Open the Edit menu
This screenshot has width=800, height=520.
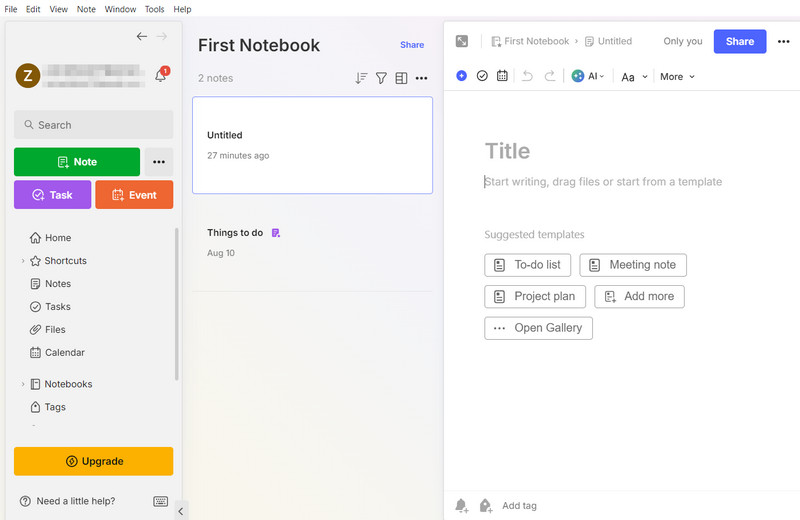pyautogui.click(x=33, y=9)
